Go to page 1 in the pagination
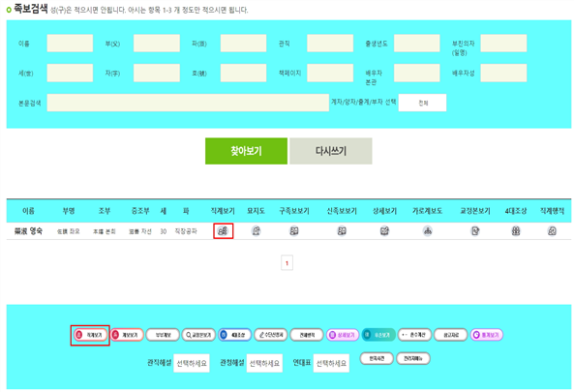The height and width of the screenshot is (392, 574). [287, 263]
